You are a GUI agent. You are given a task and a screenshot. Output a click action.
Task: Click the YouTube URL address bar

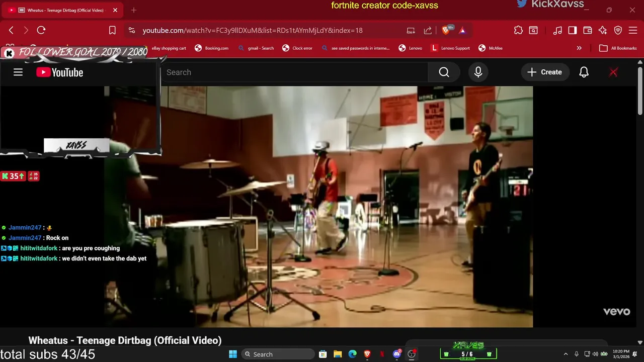coord(253,30)
